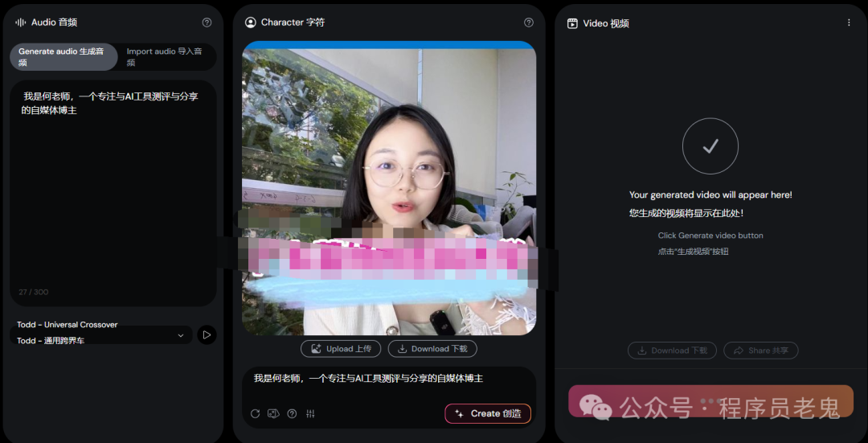Open help for the Character panel
The height and width of the screenshot is (443, 868).
[529, 23]
